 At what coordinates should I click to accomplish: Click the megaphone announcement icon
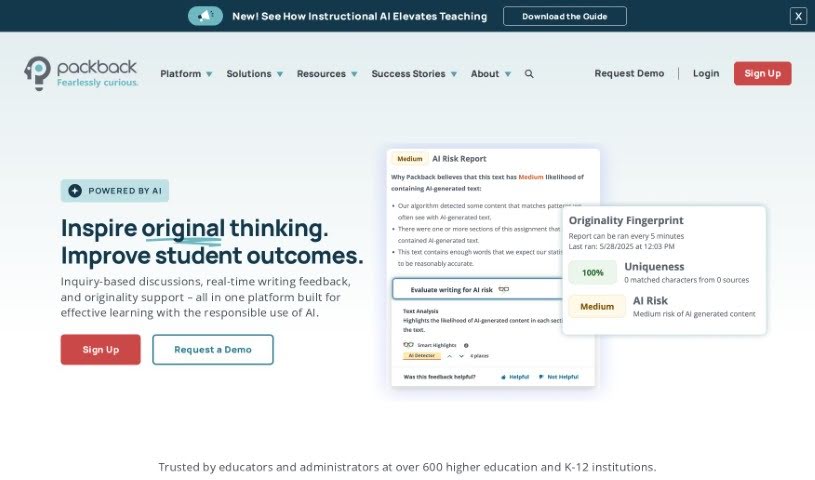tap(205, 16)
